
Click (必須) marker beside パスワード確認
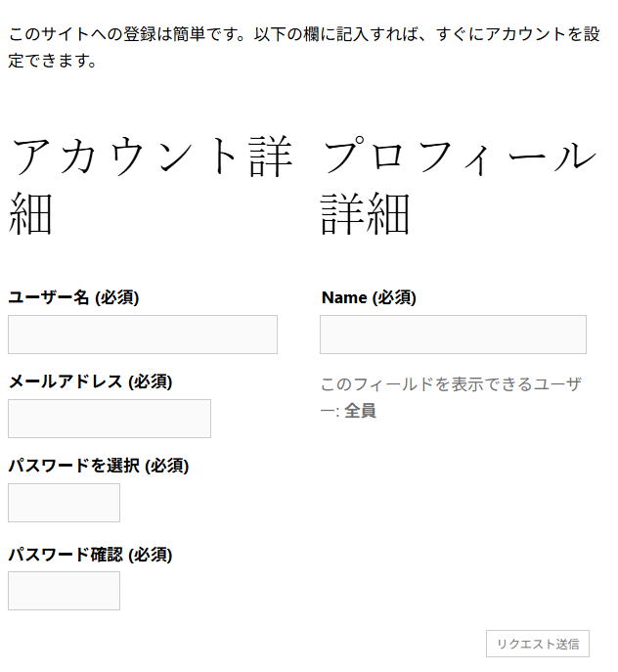point(150,555)
